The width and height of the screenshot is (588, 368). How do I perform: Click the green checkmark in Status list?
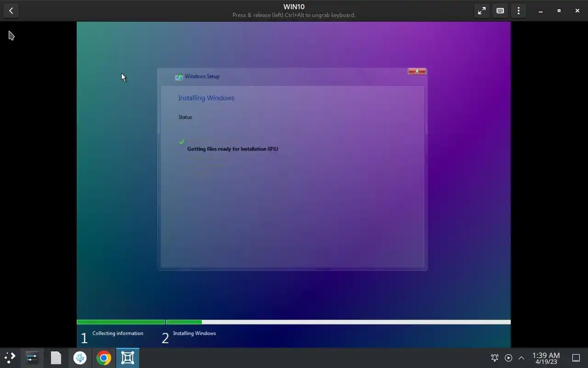click(x=182, y=142)
